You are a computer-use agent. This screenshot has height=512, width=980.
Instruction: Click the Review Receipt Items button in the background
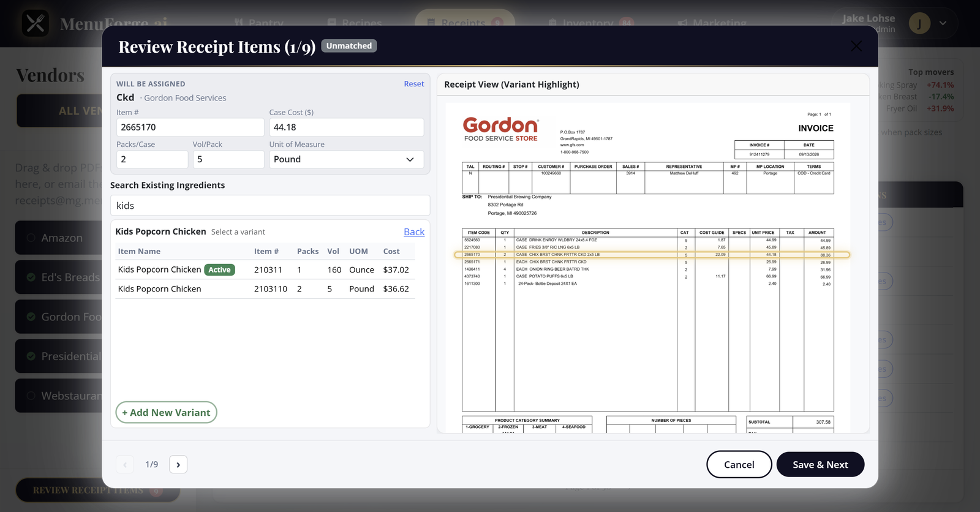[97, 490]
